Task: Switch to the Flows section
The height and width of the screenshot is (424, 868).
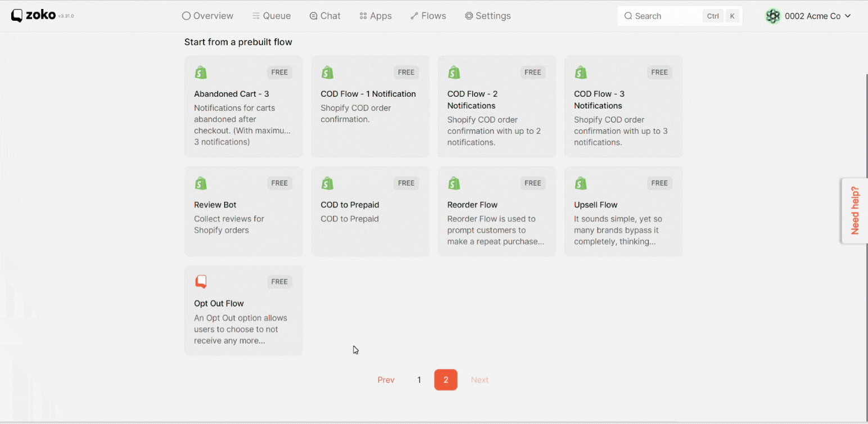Action: click(428, 16)
